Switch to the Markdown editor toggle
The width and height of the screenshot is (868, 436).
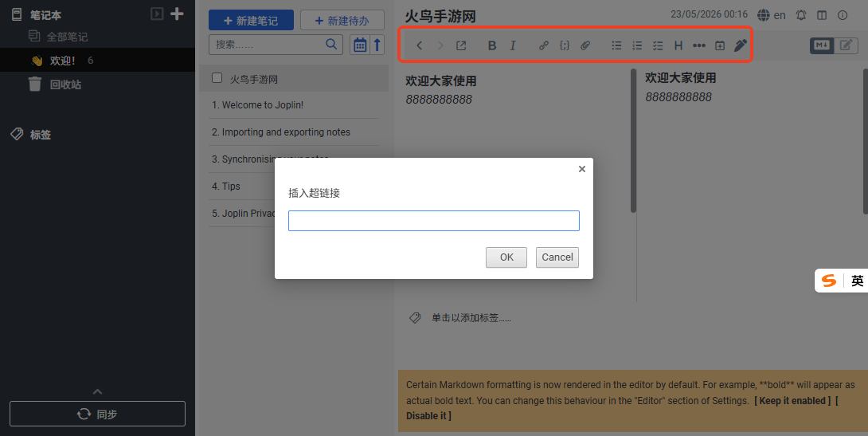tap(822, 45)
